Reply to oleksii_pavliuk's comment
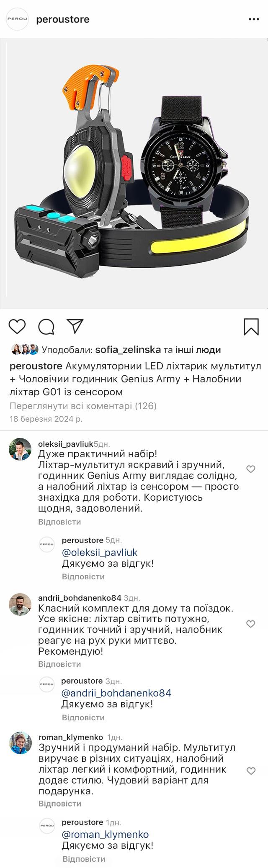This screenshot has height=868, width=268. click(x=59, y=522)
